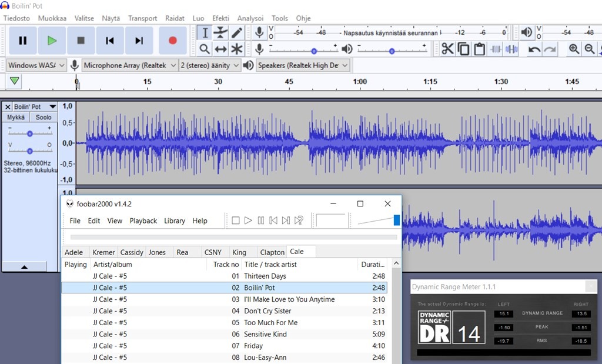Click foobar2000 Next track button
Image resolution: width=602 pixels, height=364 pixels.
point(286,221)
